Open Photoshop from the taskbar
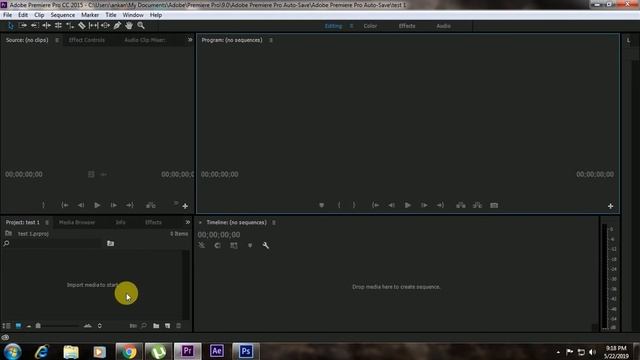Image resolution: width=640 pixels, height=360 pixels. [x=246, y=351]
